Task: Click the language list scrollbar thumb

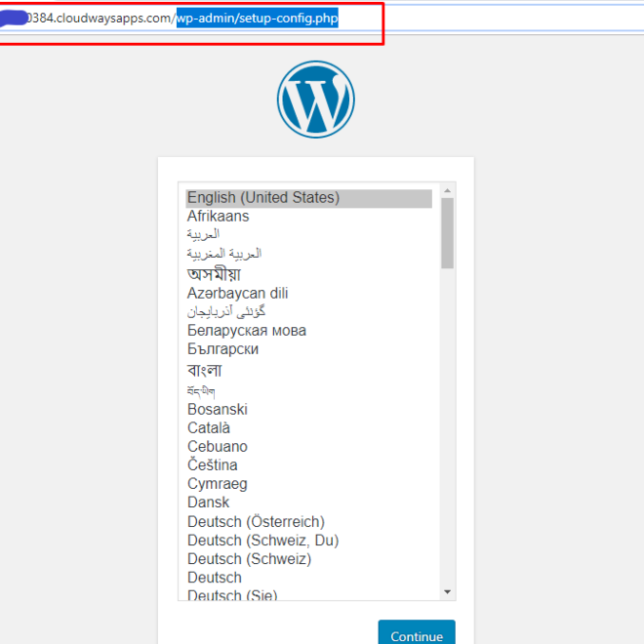Action: [447, 233]
